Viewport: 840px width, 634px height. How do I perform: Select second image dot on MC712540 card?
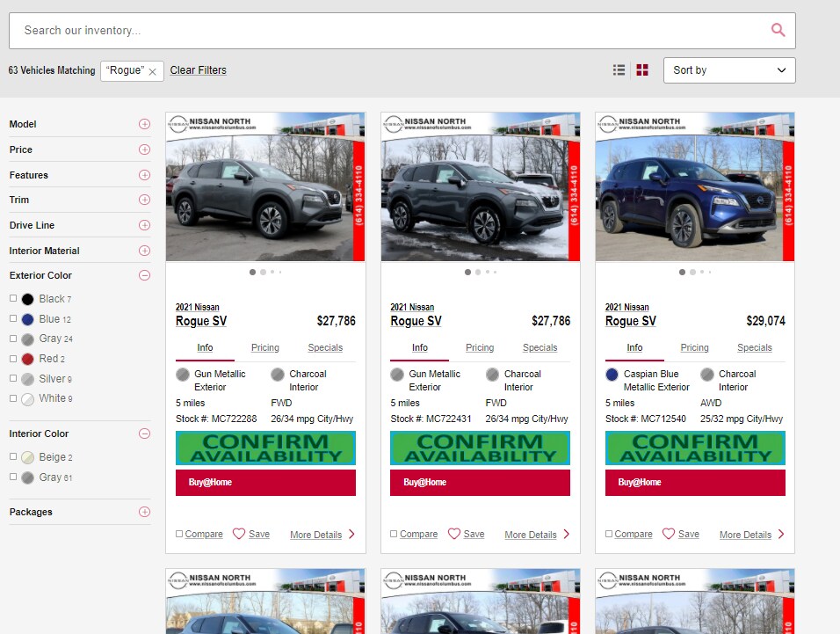point(692,273)
